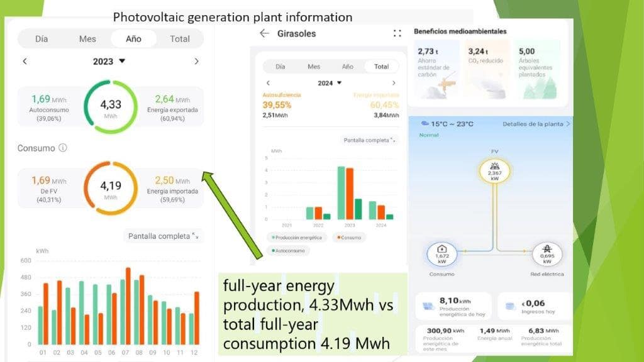Expand Detalles de la planta
Screen dimensions: 644x362
pyautogui.click(x=536, y=124)
